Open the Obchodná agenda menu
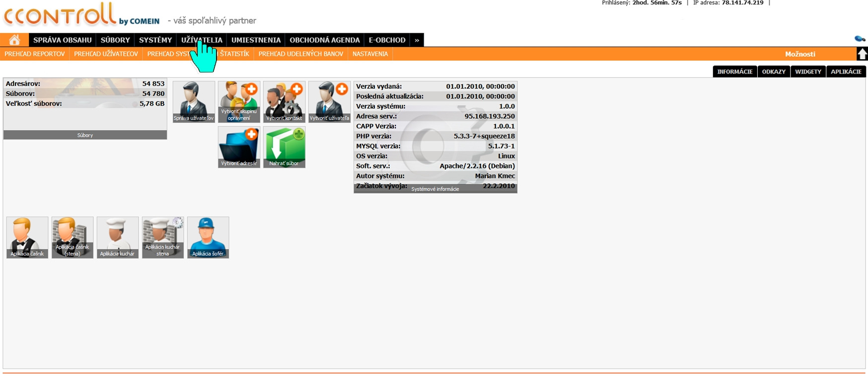 point(324,40)
